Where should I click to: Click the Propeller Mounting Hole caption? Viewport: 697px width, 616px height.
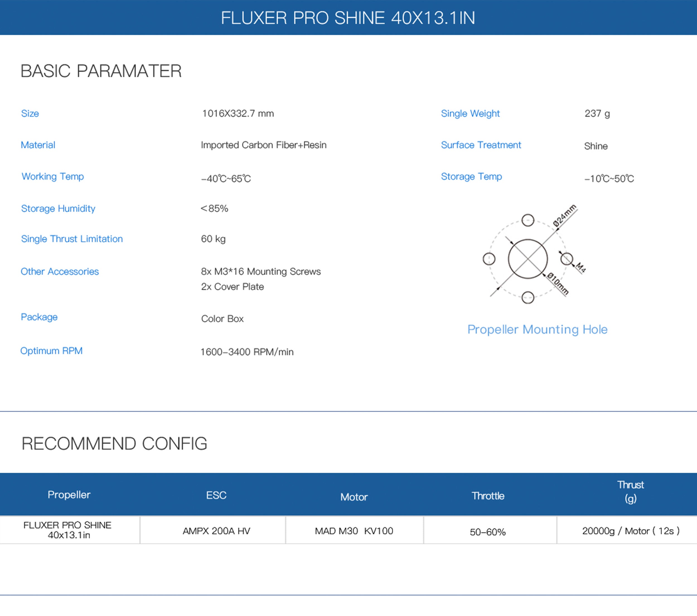pyautogui.click(x=538, y=330)
